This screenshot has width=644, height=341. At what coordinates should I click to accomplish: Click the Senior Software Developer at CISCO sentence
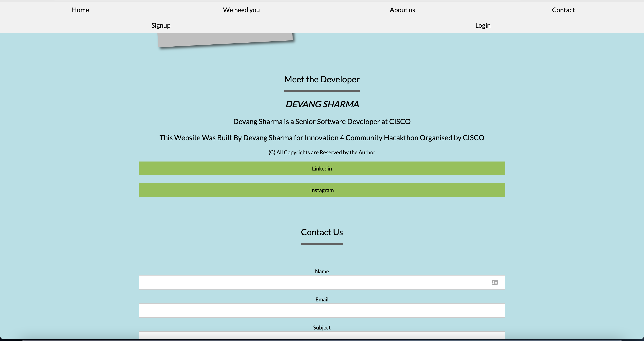coord(322,122)
